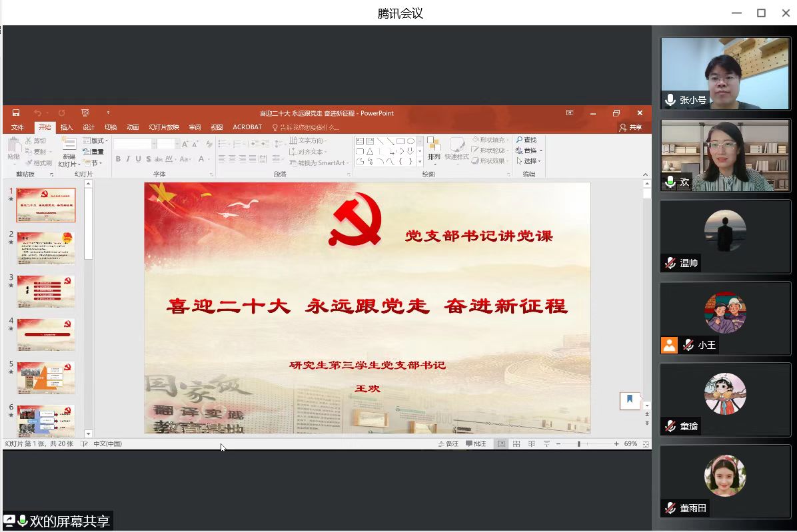Open the Layout (版式) dropdown

click(x=96, y=141)
